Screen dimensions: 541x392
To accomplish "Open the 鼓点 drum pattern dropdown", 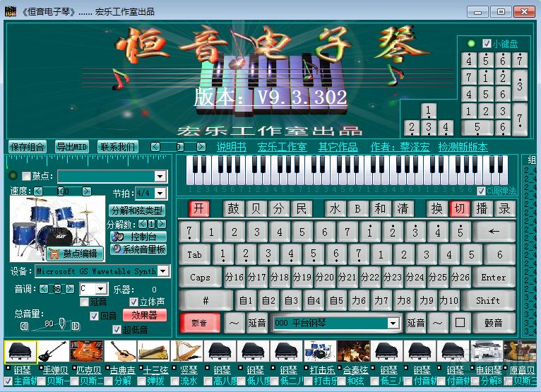I will click(160, 177).
